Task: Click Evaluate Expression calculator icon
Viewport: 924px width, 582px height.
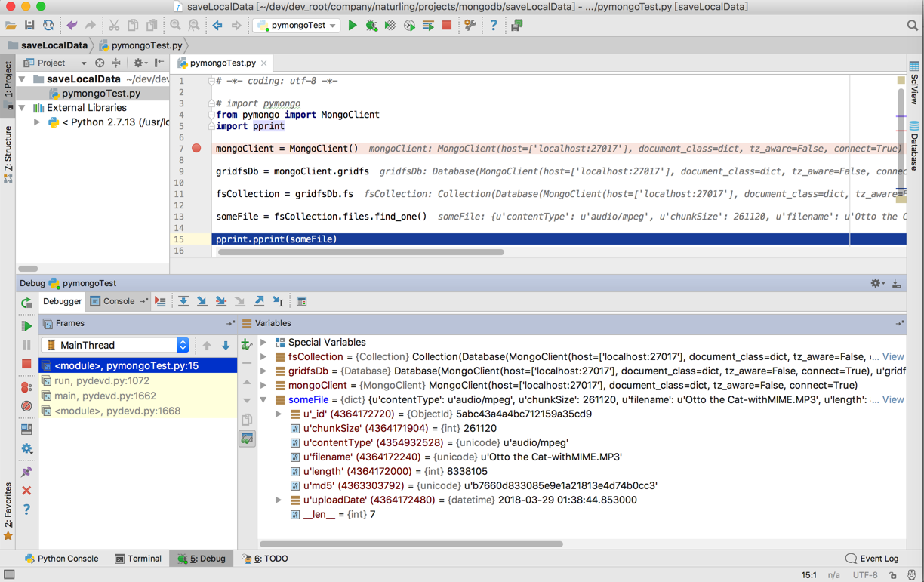Action: click(301, 301)
